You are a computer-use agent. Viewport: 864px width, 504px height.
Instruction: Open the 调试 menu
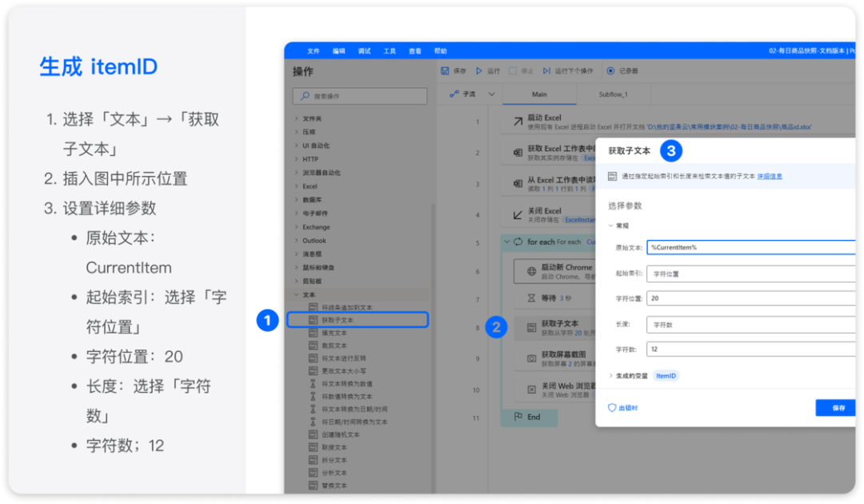pos(364,50)
